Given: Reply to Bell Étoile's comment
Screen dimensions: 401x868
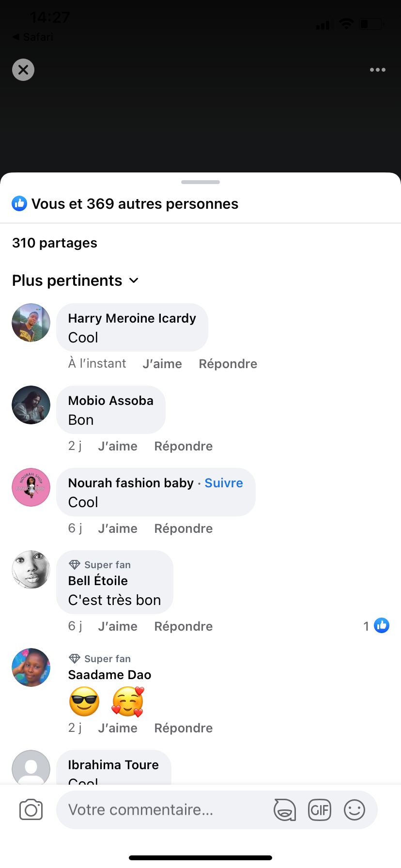Looking at the screenshot, I should tap(184, 626).
